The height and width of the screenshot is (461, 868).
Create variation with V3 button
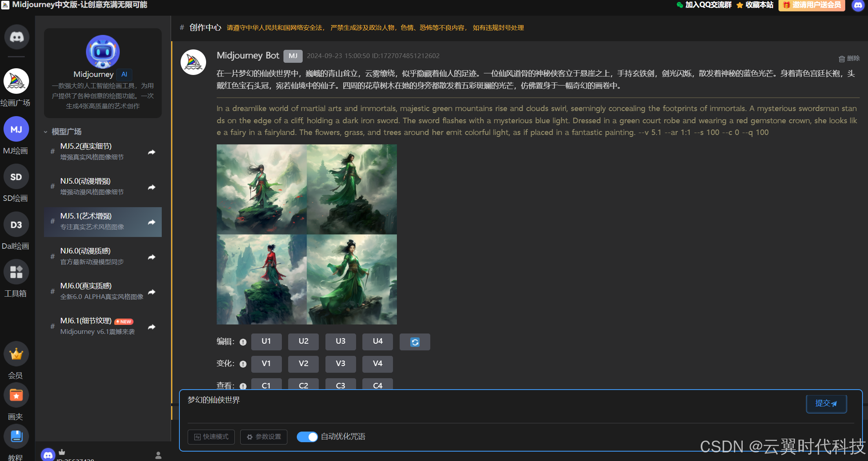pos(340,364)
